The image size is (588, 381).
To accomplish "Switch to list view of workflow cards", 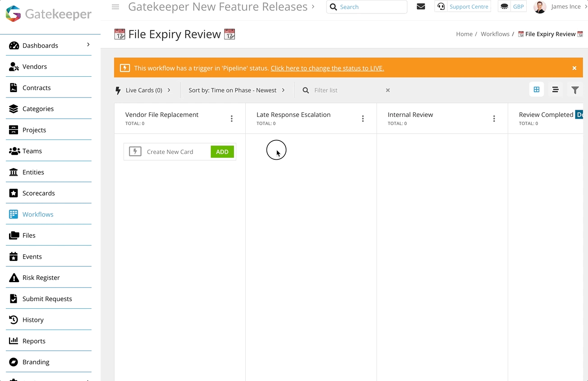I will tap(556, 90).
